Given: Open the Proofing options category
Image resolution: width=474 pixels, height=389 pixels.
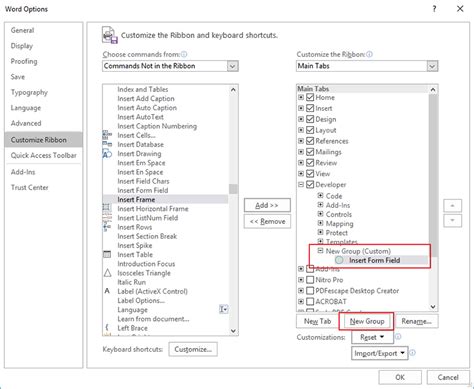Looking at the screenshot, I should 24,61.
